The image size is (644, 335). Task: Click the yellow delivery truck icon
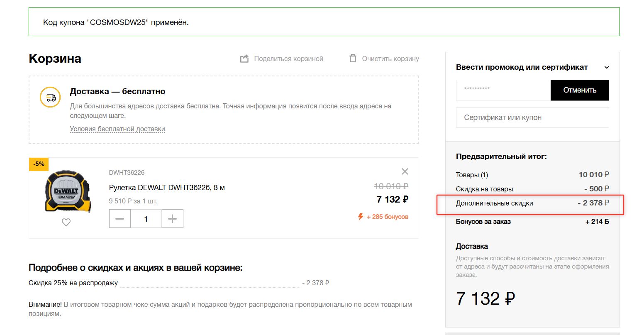pos(50,98)
